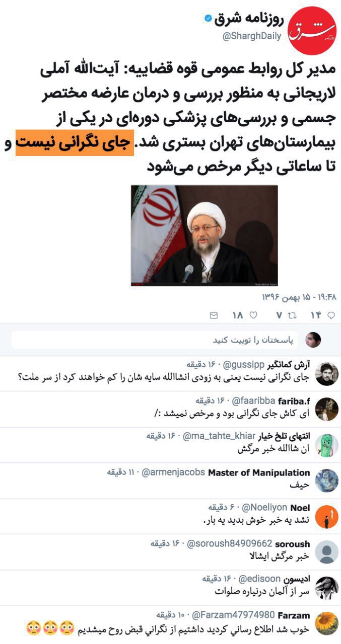
Task: Open Noel's orange profile avatar
Action: pyautogui.click(x=326, y=516)
